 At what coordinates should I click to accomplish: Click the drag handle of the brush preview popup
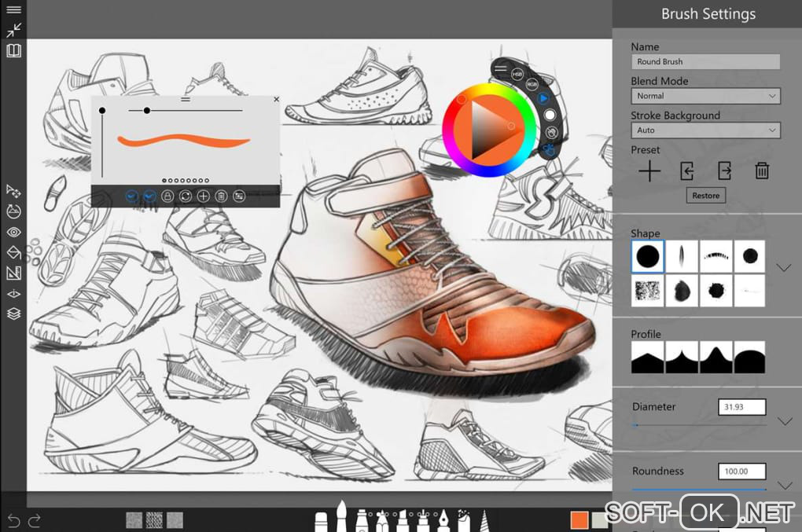(185, 99)
